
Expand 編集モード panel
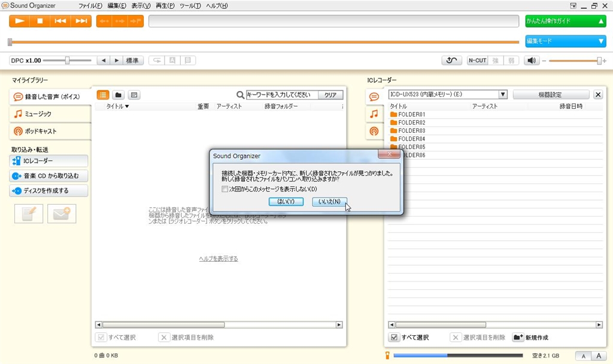(x=565, y=41)
